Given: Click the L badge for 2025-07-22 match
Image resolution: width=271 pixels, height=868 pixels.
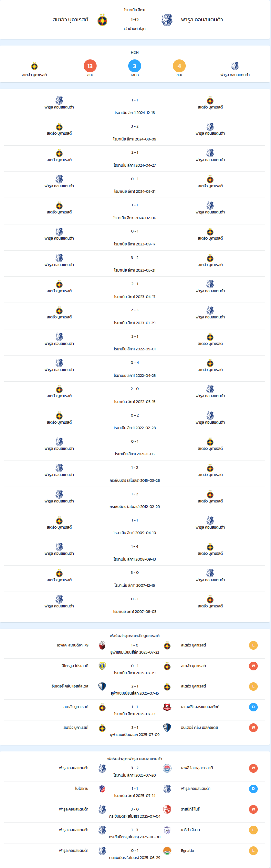Looking at the screenshot, I should click(x=253, y=645).
